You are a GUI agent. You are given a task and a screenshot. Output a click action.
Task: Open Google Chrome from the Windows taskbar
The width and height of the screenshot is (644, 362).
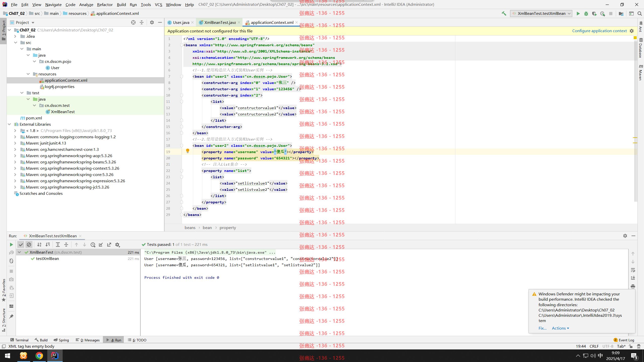tap(39, 356)
